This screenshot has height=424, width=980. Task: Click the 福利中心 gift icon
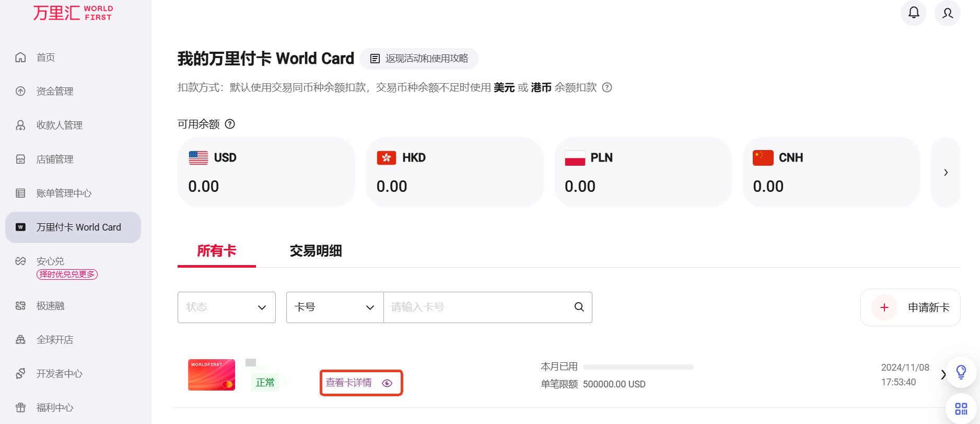click(20, 407)
